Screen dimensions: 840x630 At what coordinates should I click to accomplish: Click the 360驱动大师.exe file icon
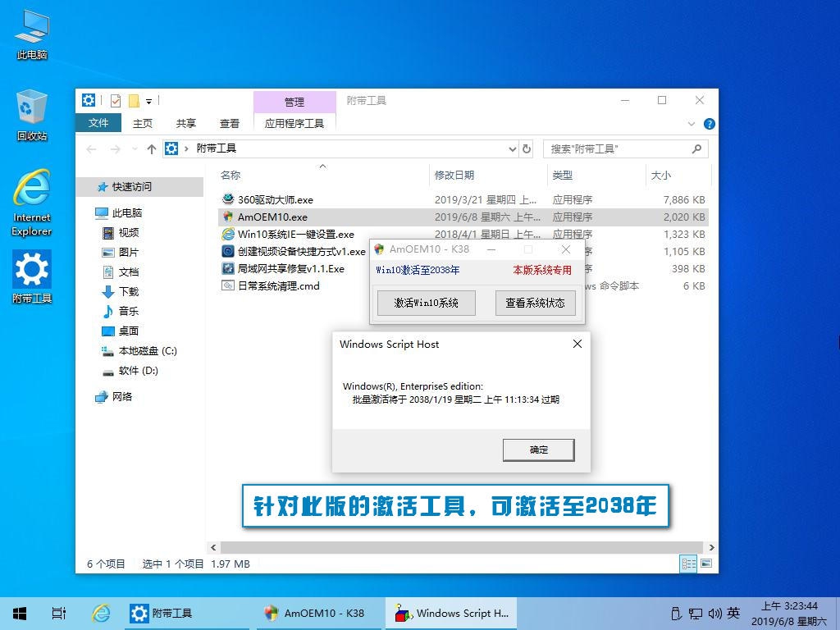[228, 199]
